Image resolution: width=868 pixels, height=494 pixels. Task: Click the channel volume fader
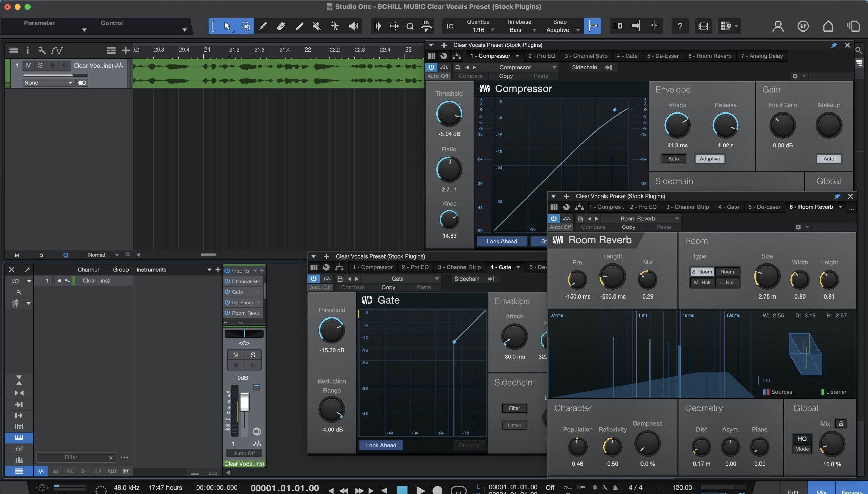point(244,403)
